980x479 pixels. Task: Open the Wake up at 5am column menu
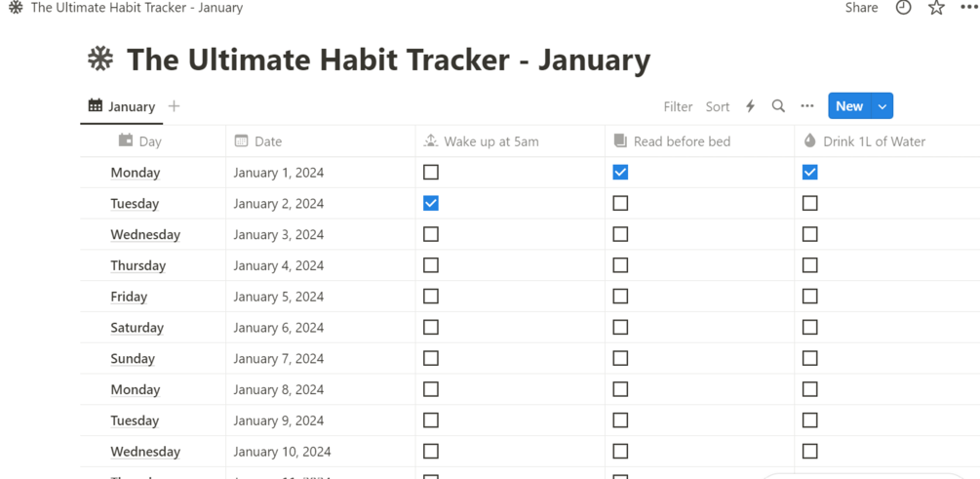(x=490, y=141)
